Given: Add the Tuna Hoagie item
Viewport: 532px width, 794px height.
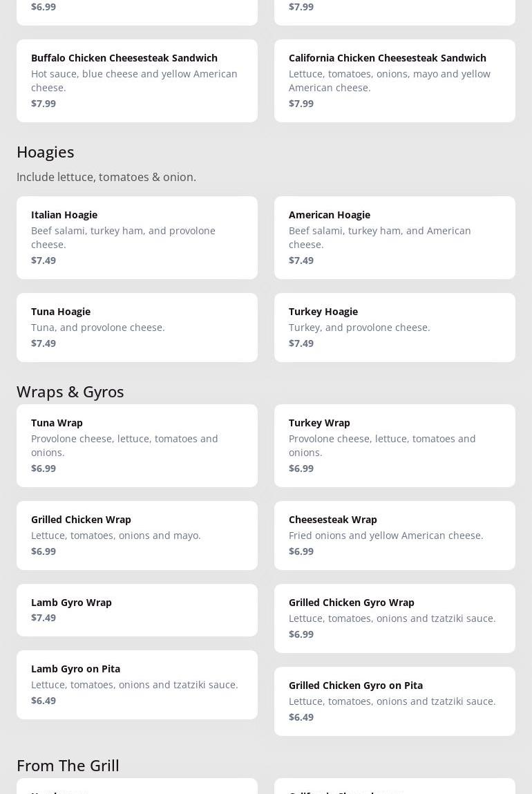Looking at the screenshot, I should (x=137, y=328).
